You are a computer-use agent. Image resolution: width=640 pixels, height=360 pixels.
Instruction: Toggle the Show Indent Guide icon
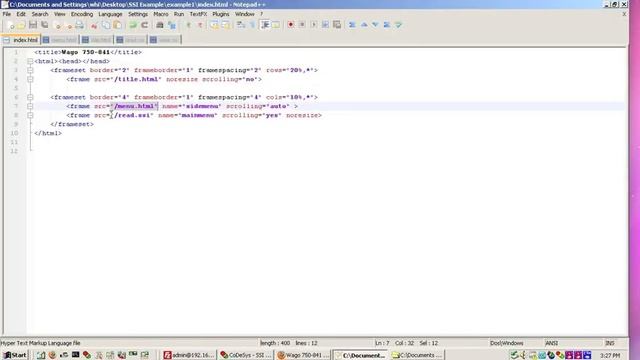(264, 25)
